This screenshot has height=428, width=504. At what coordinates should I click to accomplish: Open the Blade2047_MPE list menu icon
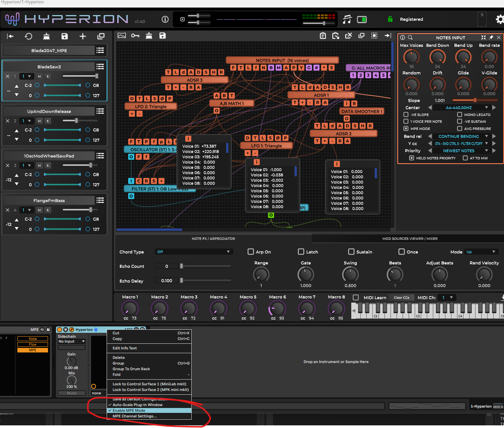coord(100,50)
